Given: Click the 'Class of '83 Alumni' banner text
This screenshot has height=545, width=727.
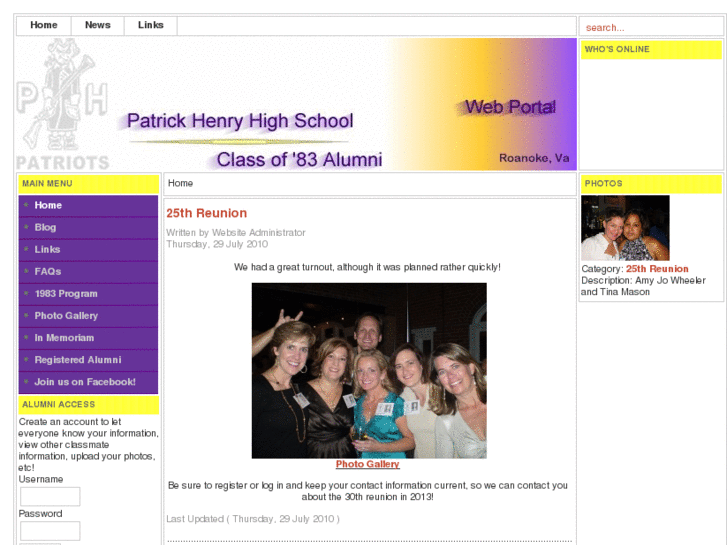Looking at the screenshot, I should [299, 160].
